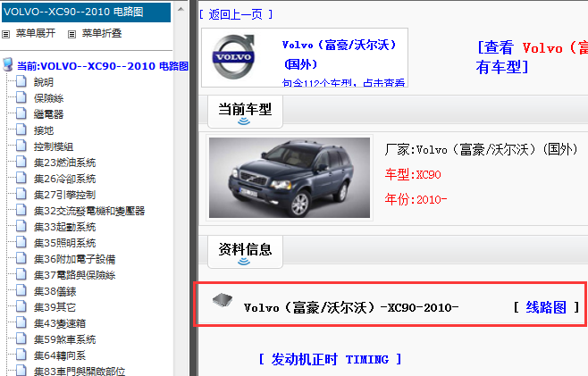Screen dimensions: 588x376
Task: Click the page icon next to 集23燃油系統
Action: coord(21,162)
